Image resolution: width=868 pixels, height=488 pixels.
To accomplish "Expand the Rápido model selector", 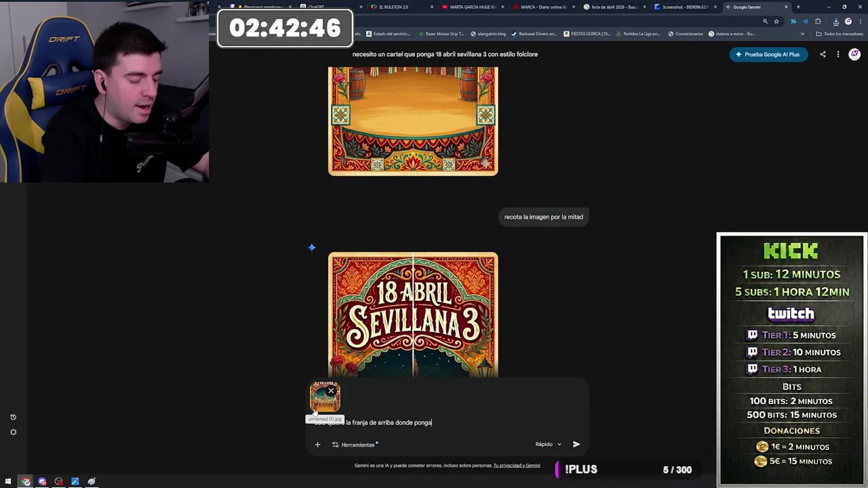I will pos(548,445).
